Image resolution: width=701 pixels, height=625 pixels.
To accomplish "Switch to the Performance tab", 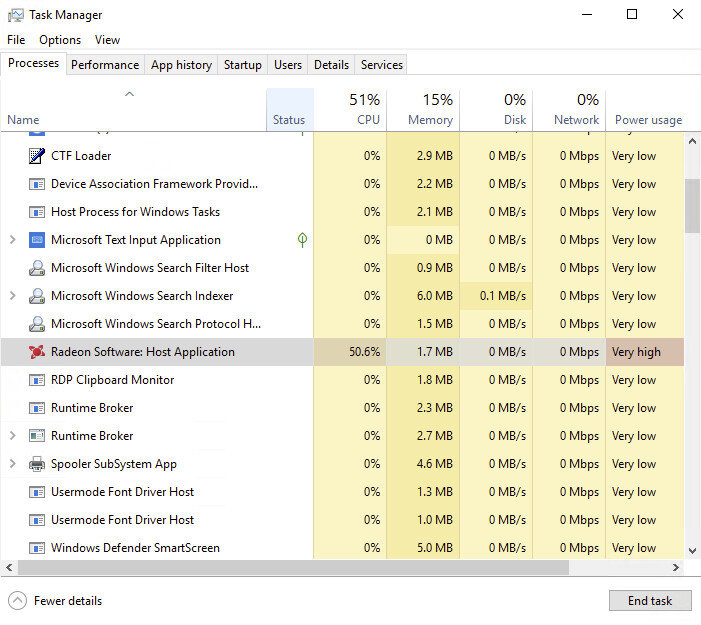I will pos(105,65).
